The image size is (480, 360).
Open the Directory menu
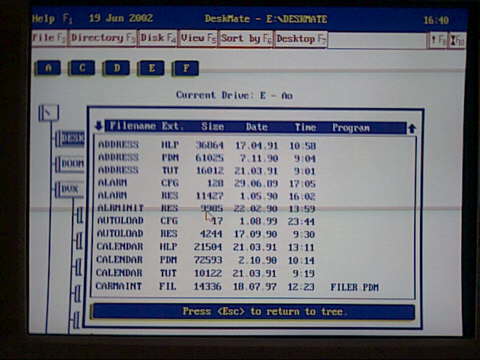click(103, 38)
